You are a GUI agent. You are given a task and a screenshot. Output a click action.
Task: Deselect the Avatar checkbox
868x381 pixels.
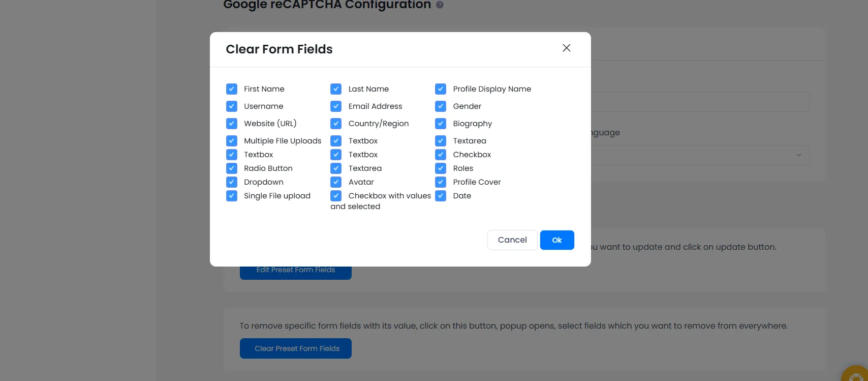pos(336,182)
